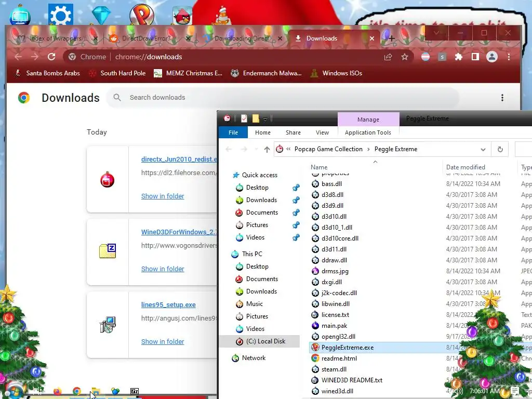
Task: Bookmark this page with the star icon
Action: (404, 57)
